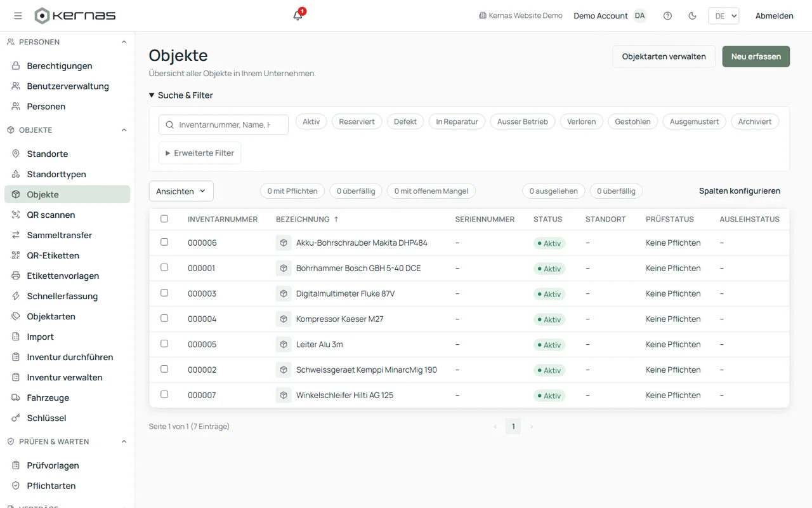Check the Leiter Alu 3m row
Viewport: 812px width, 508px height.
[x=164, y=344]
